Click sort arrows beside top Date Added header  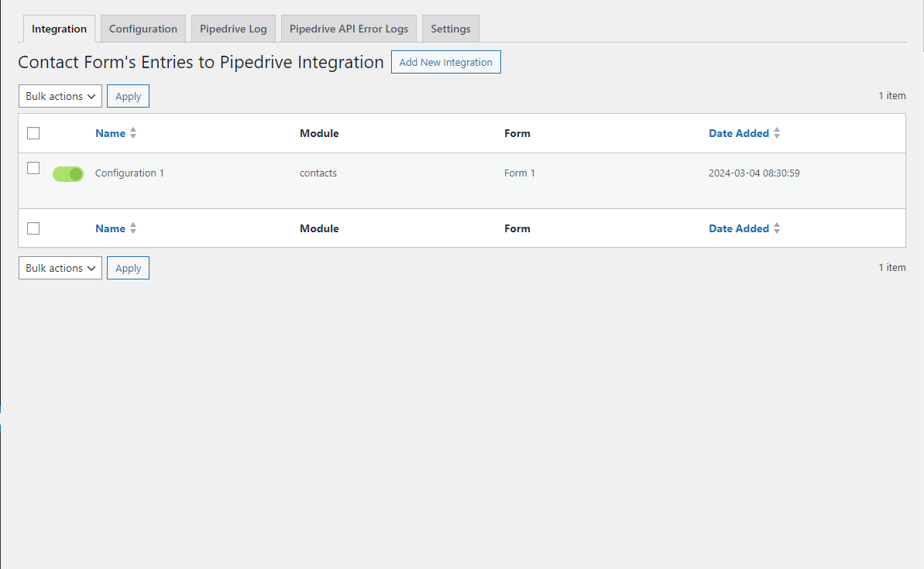click(x=777, y=133)
